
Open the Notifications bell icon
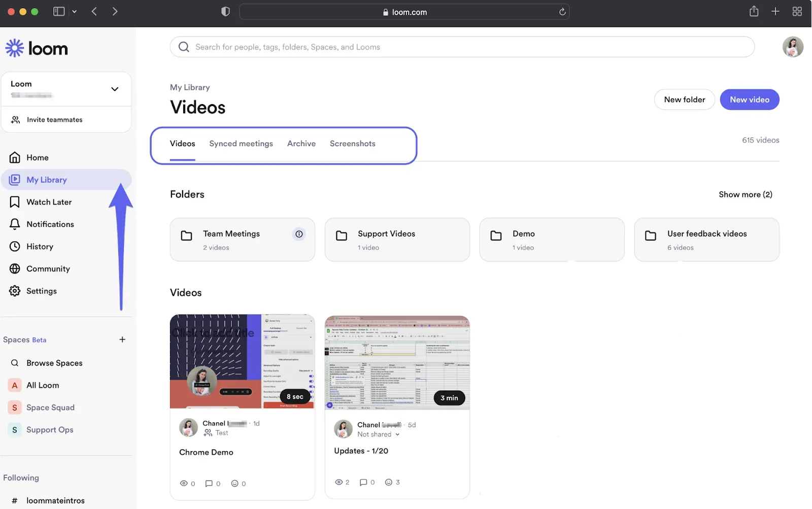tap(15, 224)
